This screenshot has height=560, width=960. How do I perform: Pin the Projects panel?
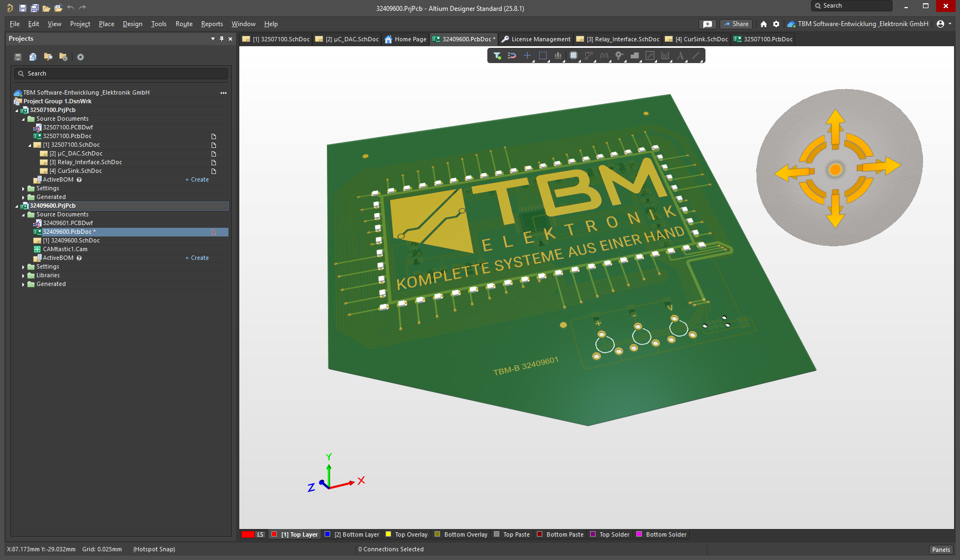click(221, 39)
